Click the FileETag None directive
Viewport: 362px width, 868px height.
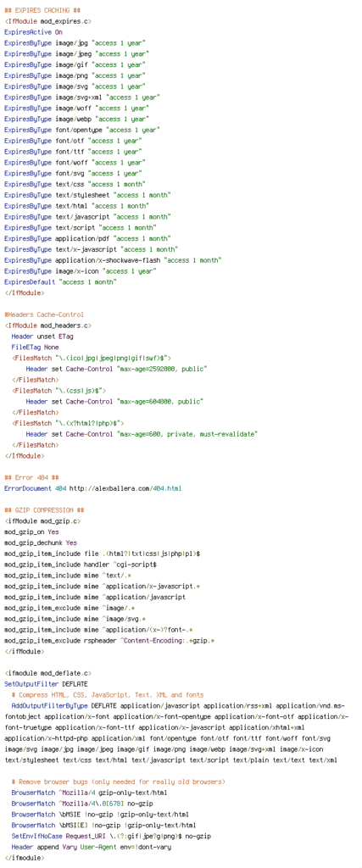tap(35, 347)
